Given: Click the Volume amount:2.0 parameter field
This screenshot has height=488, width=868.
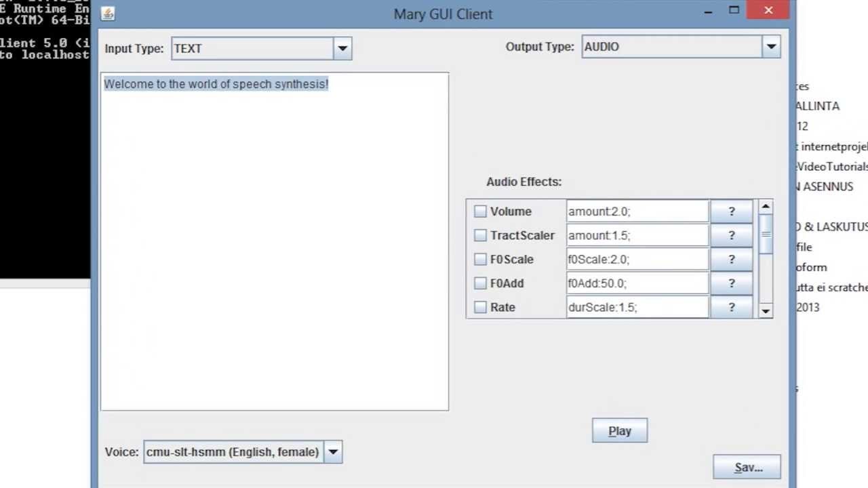Looking at the screenshot, I should [x=637, y=211].
